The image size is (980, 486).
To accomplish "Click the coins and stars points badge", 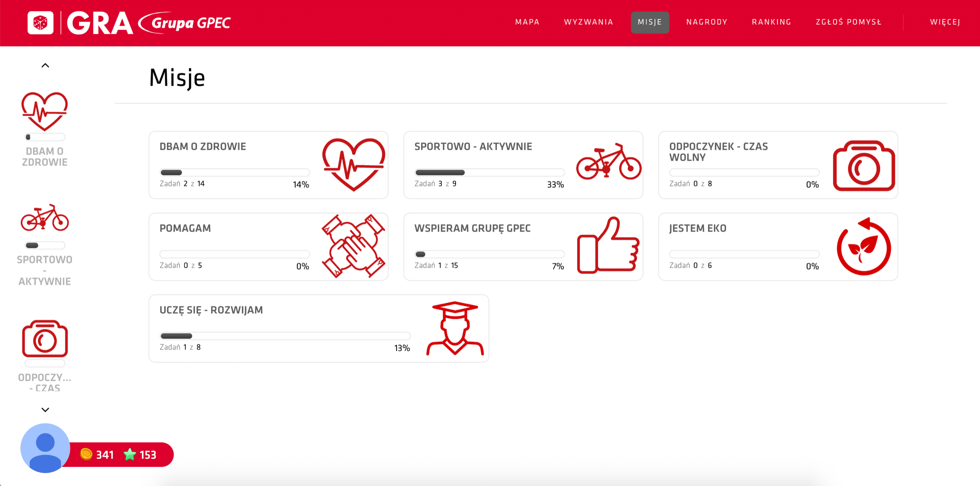I will 119,455.
